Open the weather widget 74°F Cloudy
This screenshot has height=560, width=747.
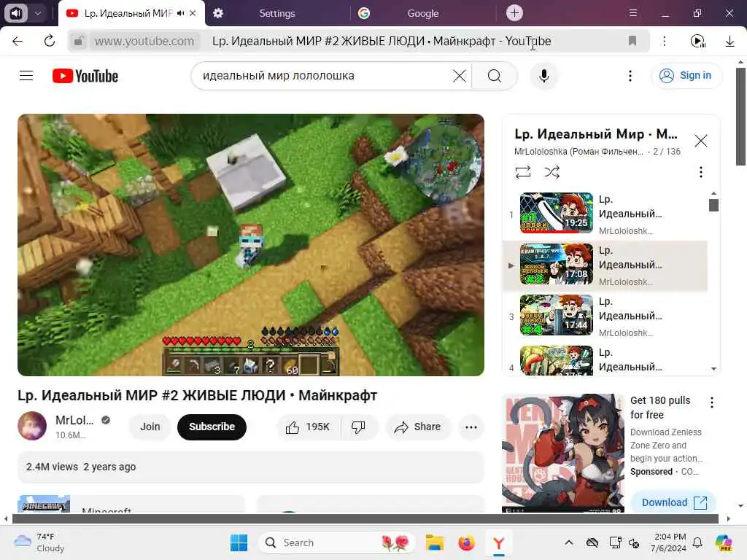click(39, 542)
